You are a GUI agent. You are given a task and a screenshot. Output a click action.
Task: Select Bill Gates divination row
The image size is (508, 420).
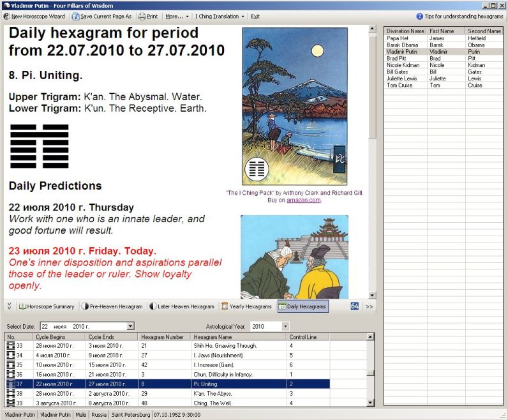pos(443,72)
